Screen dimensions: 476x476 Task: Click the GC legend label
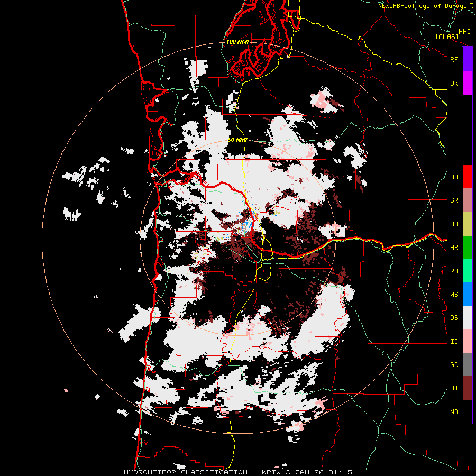point(454,365)
